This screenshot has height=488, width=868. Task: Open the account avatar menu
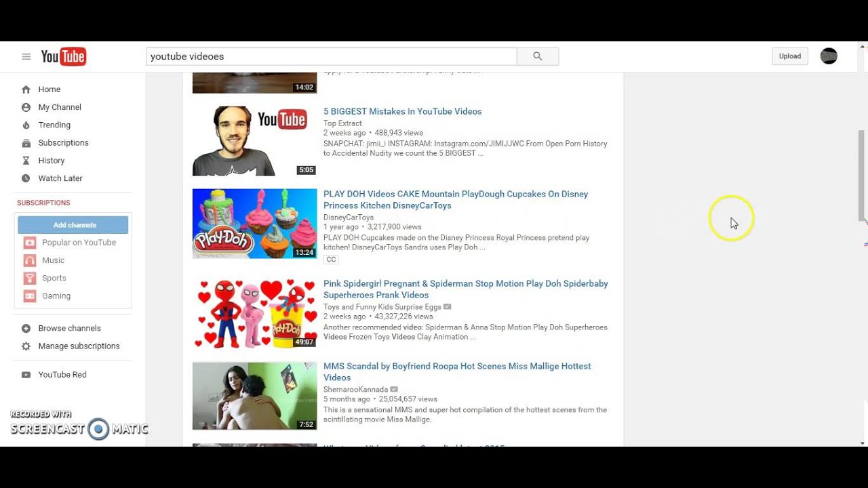[829, 56]
